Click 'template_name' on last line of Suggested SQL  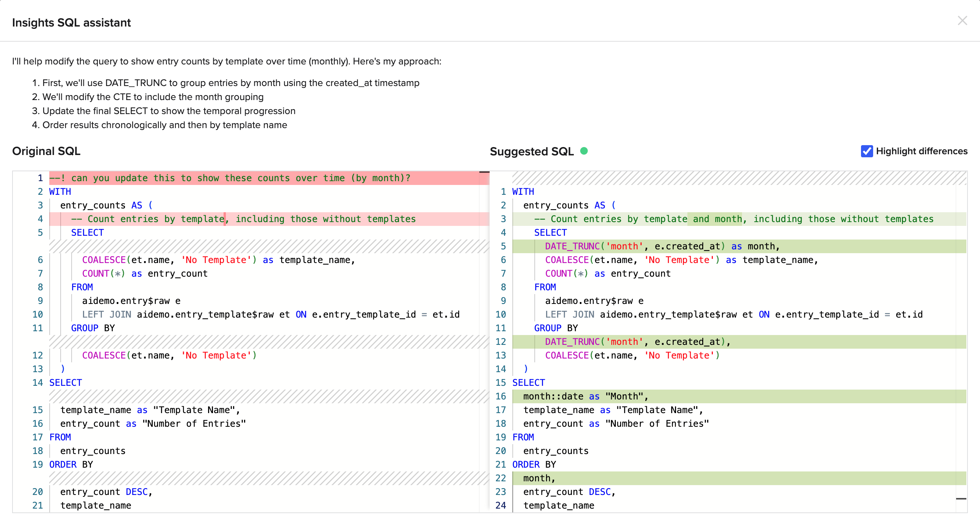[558, 505]
